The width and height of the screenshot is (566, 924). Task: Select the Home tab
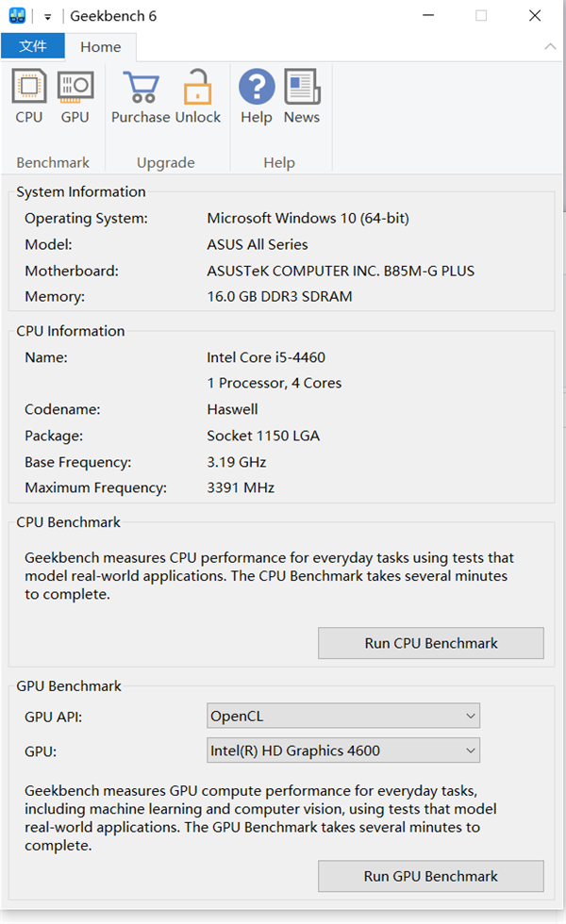coord(101,46)
